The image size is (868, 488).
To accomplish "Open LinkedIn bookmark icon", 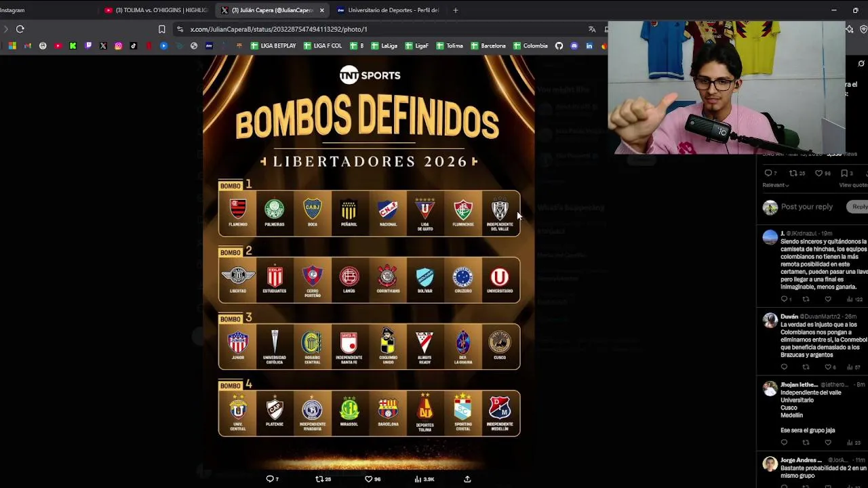I will click(x=589, y=46).
